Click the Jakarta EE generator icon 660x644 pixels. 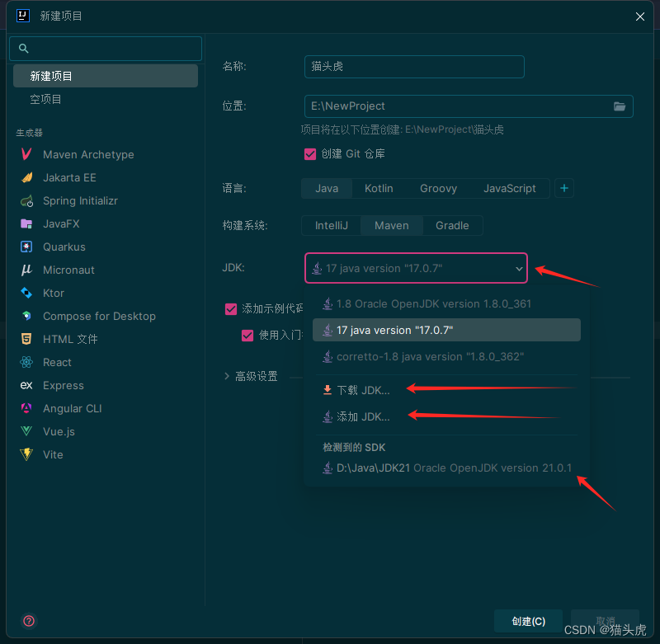click(x=26, y=177)
